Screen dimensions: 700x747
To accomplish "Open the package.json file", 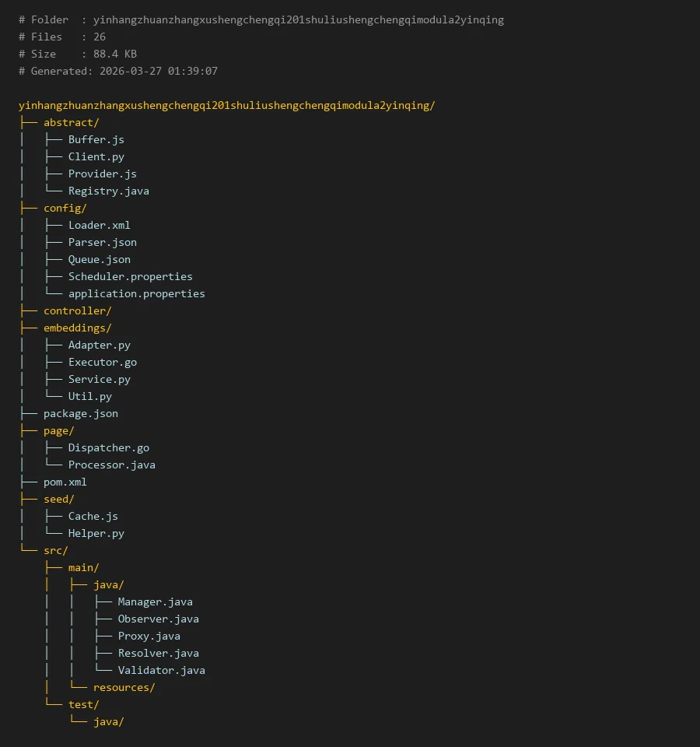I will 80,413.
